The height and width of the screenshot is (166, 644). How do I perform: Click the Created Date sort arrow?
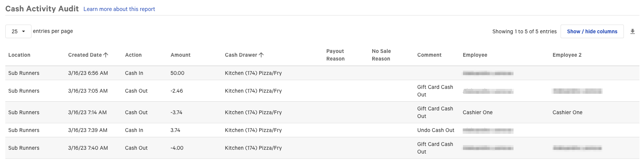pos(106,55)
